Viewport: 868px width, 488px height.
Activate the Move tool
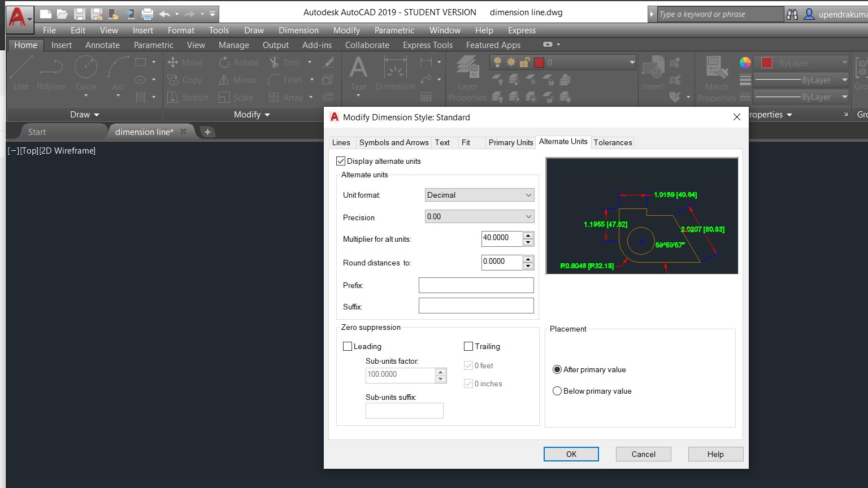(186, 62)
